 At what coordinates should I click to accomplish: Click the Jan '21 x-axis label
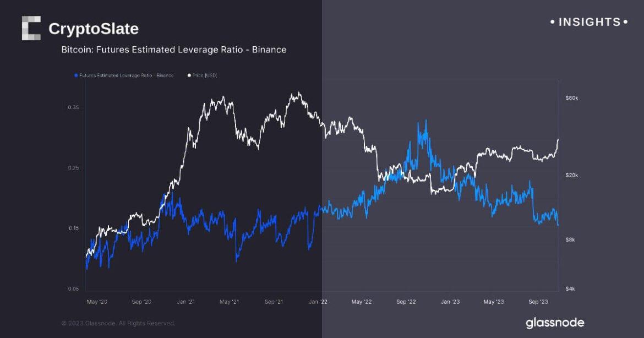(x=185, y=302)
